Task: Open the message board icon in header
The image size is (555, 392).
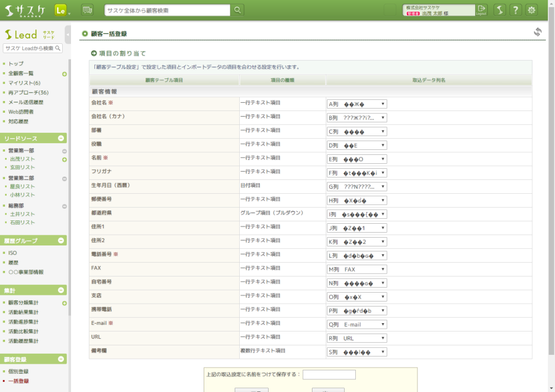Action: click(x=87, y=10)
